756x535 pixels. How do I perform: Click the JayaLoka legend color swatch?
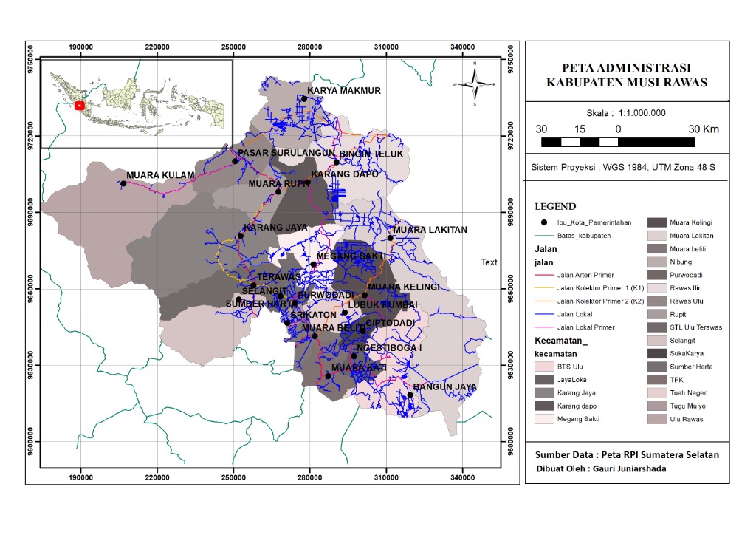click(x=544, y=380)
